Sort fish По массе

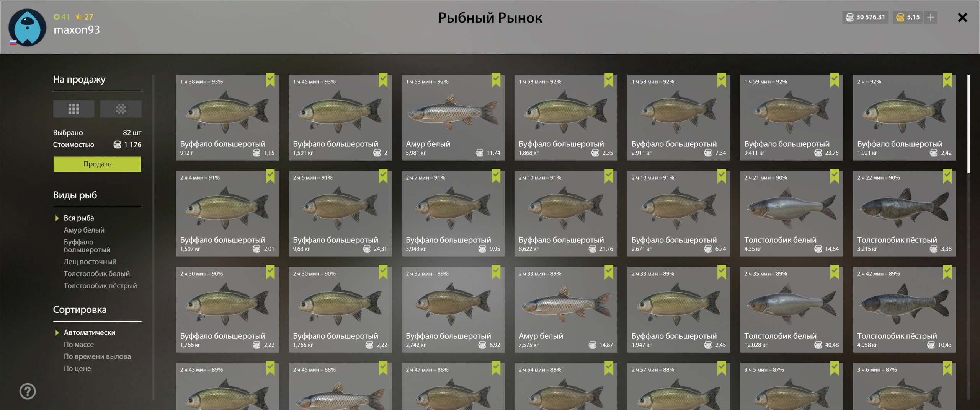[x=78, y=344]
